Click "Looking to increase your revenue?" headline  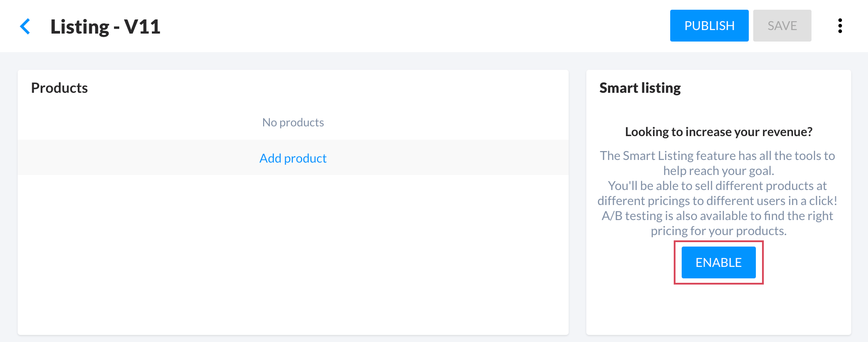[718, 132]
